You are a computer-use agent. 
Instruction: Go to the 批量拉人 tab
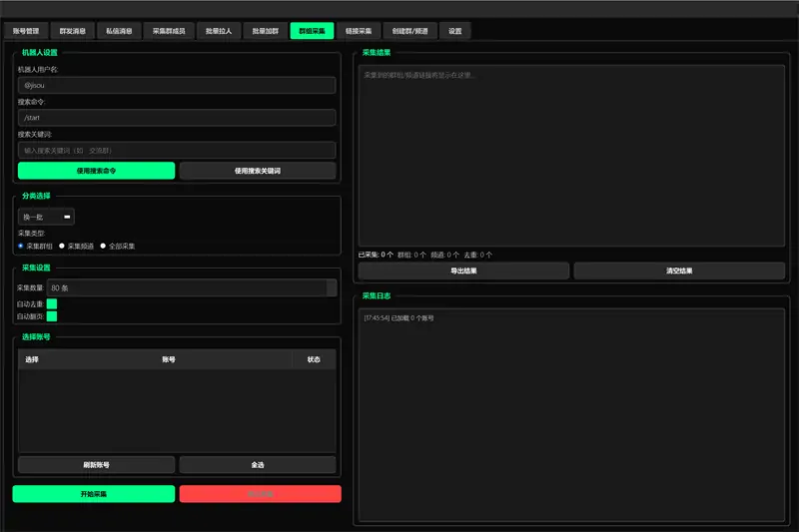point(216,31)
